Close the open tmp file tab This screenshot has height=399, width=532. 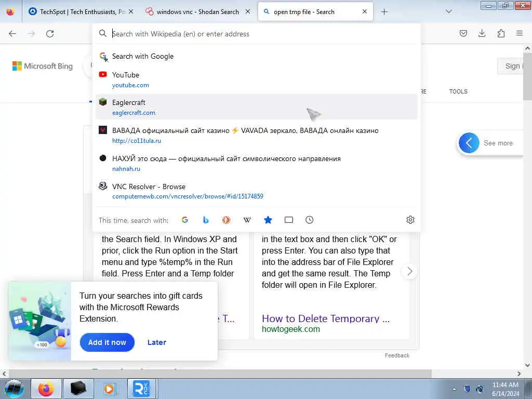(365, 11)
